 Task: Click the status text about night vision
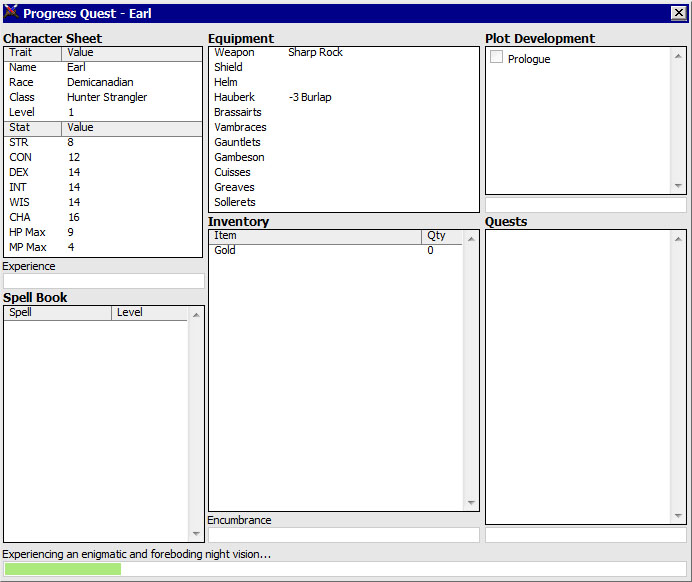click(x=136, y=554)
